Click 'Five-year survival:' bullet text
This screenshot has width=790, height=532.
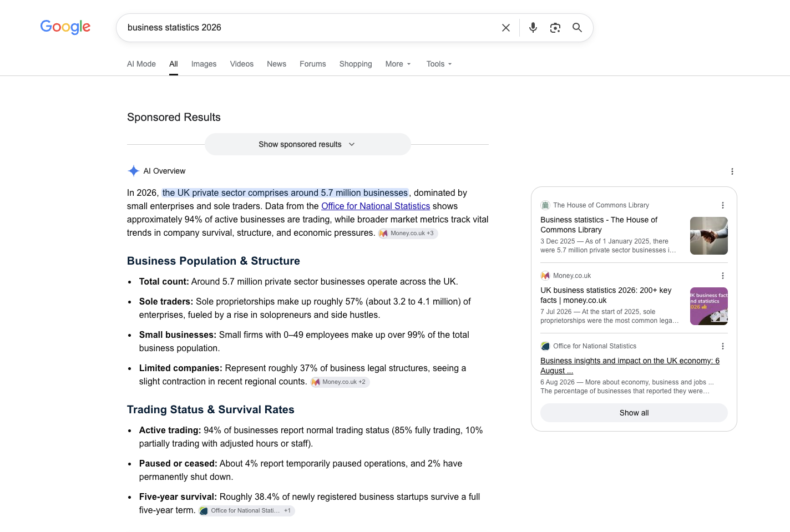pos(178,497)
